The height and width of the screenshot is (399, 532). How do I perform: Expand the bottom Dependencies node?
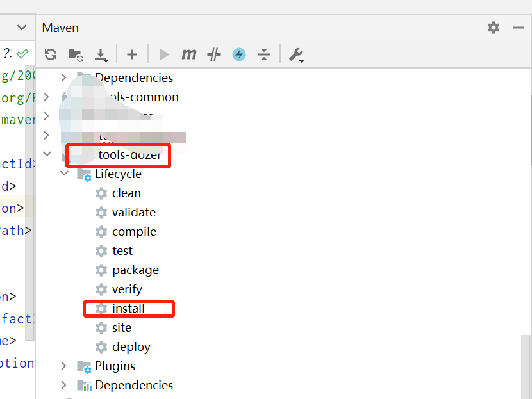coord(63,386)
